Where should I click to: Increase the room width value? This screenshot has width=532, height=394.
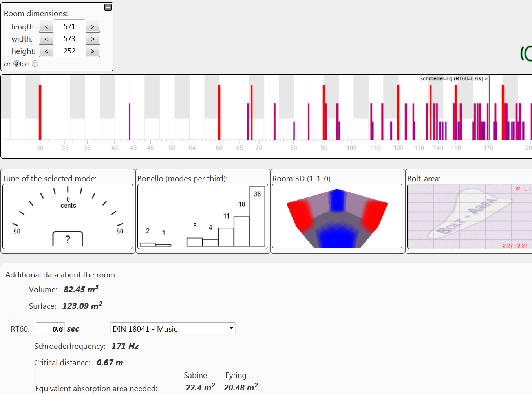[x=93, y=39]
